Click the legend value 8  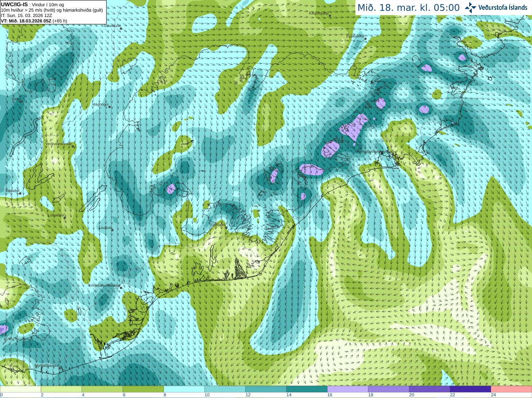coord(165,395)
